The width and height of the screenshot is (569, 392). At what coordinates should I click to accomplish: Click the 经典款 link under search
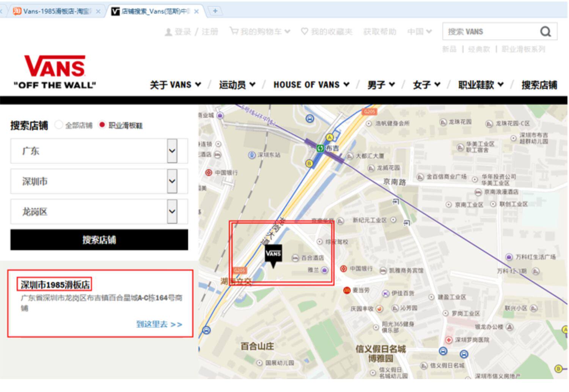click(x=479, y=49)
